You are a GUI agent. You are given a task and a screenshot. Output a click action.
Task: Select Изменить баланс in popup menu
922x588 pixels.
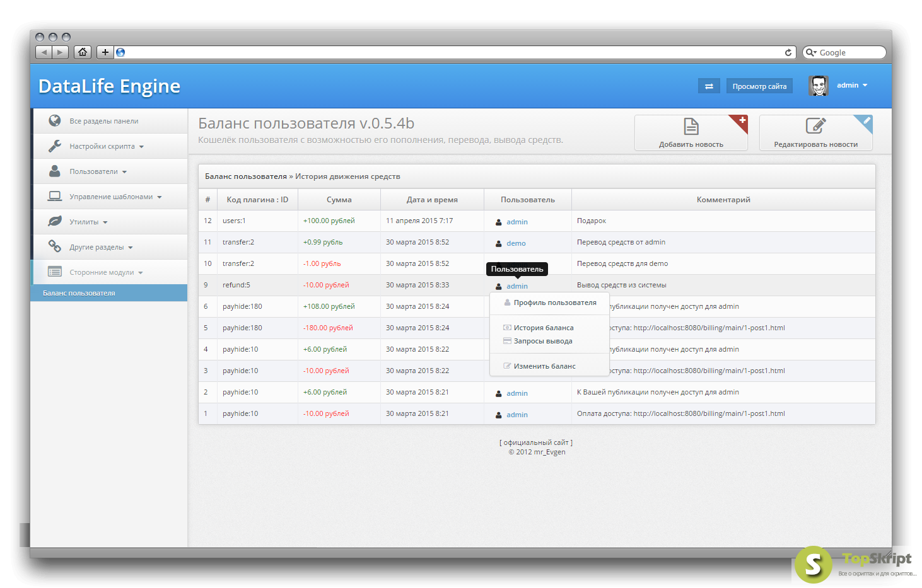click(549, 366)
